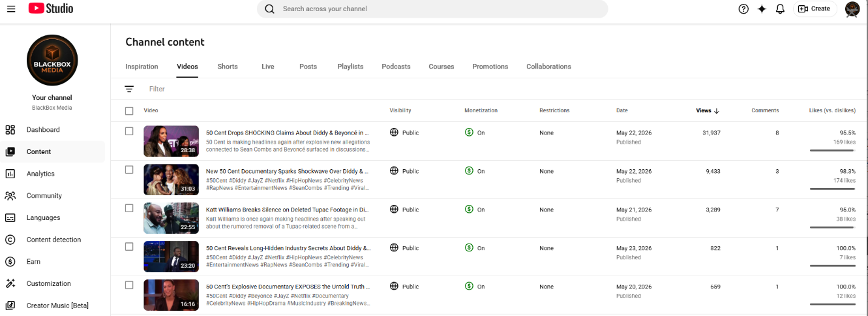Switch to the Collaborations tab
Viewport: 868px width, 316px height.
[548, 67]
